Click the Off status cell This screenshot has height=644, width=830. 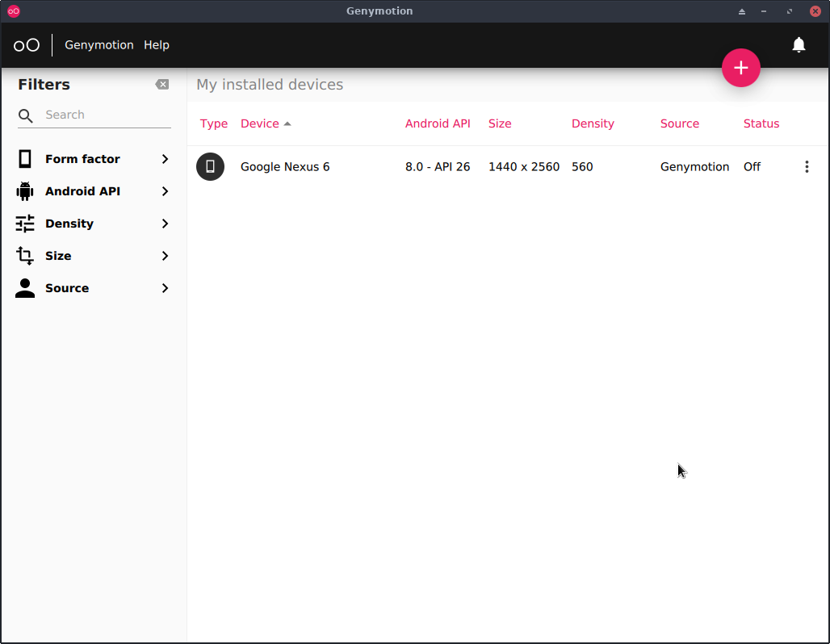tap(752, 167)
